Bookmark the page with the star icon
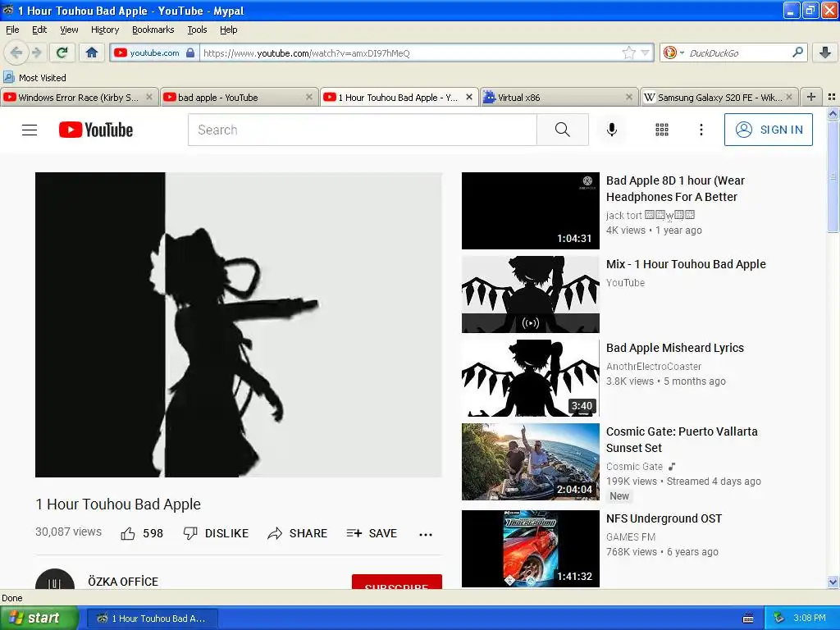The image size is (840, 630). click(x=628, y=52)
